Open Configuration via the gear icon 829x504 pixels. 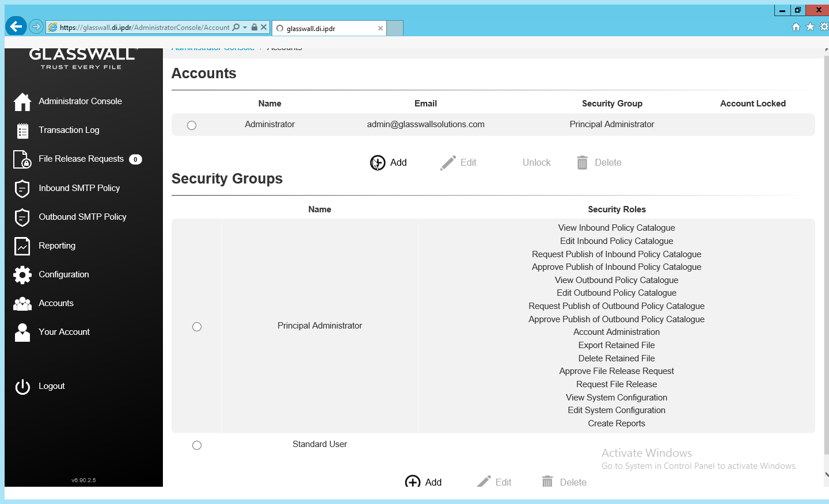tap(22, 274)
